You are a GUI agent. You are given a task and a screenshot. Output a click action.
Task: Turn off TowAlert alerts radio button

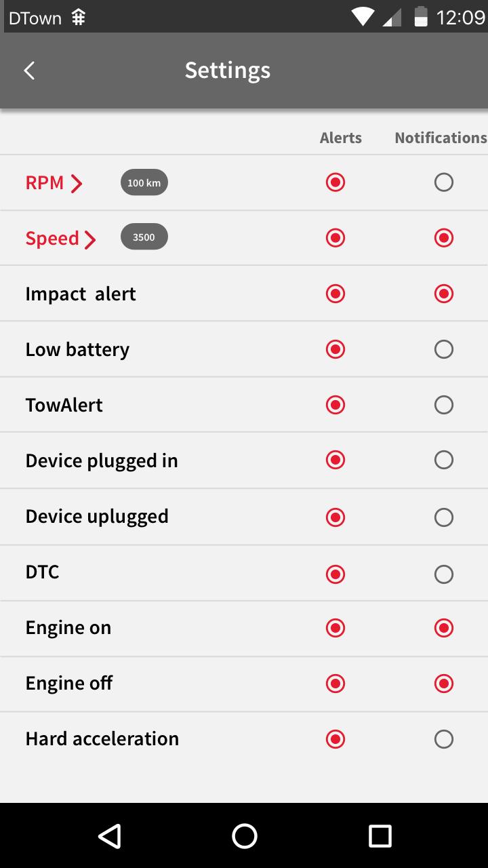pos(335,405)
